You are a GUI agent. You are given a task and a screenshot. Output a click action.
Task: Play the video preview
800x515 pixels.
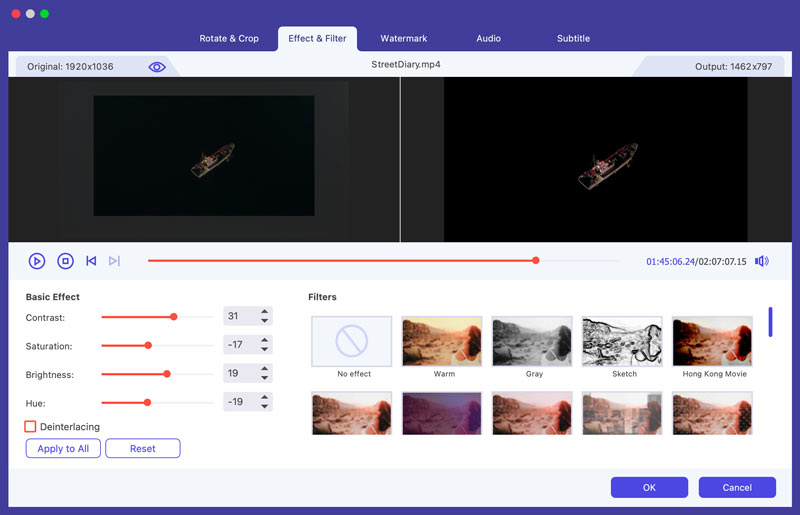[x=37, y=261]
